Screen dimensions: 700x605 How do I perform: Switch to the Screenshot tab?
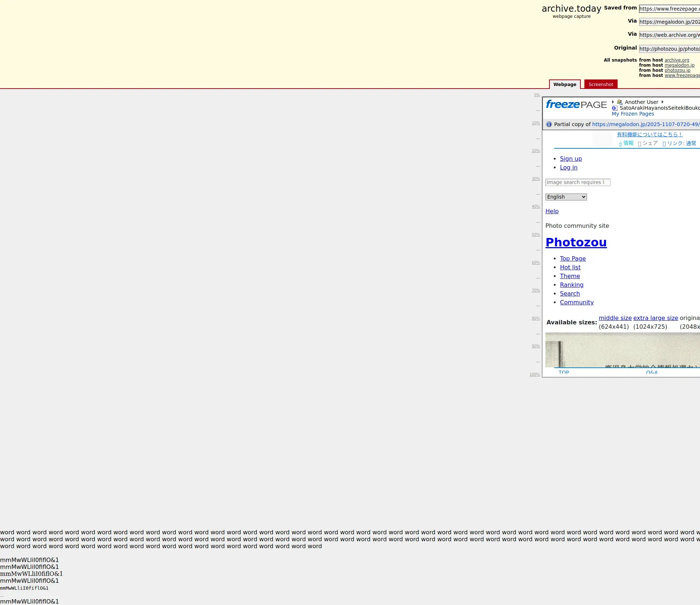(600, 84)
